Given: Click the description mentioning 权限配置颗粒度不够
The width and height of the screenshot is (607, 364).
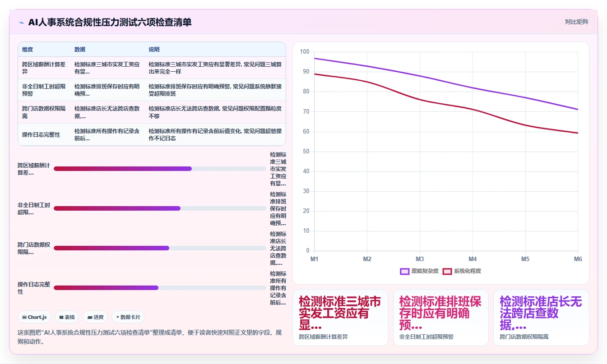Looking at the screenshot, I should [215, 112].
